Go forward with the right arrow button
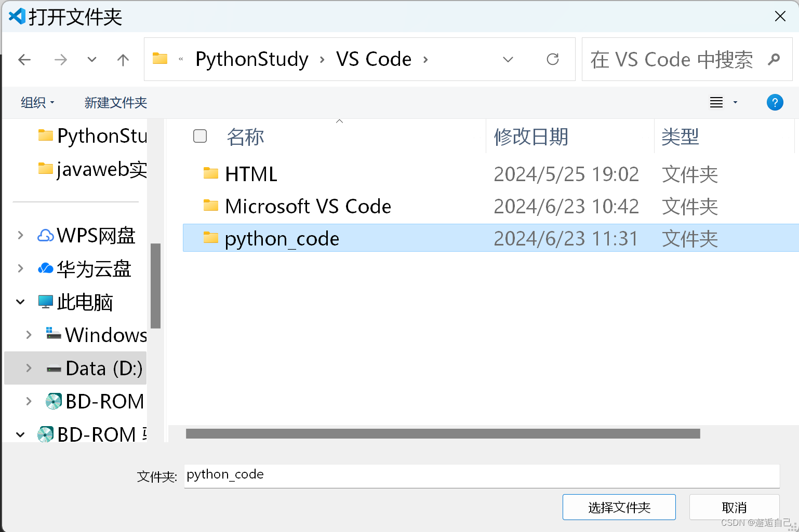The width and height of the screenshot is (799, 532). pos(60,60)
